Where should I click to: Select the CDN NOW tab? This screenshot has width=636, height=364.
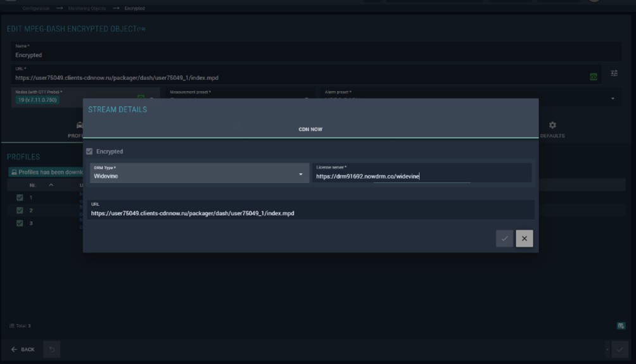[x=310, y=129]
